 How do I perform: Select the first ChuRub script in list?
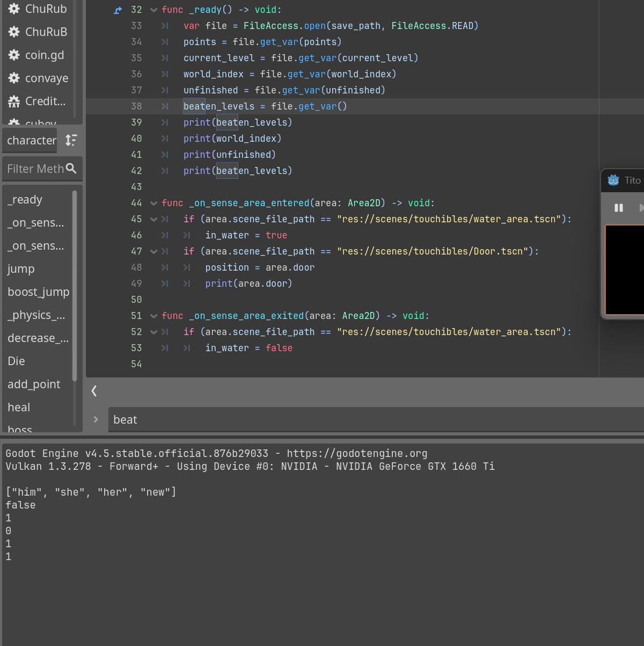(46, 9)
